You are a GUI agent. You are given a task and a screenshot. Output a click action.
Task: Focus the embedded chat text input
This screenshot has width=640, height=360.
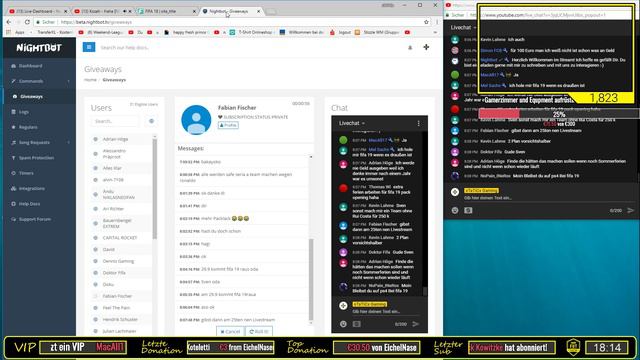(x=386, y=311)
